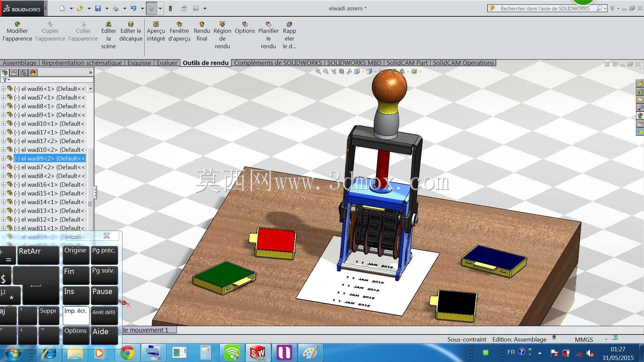Open Design Library icon in task pane
This screenshot has width=644, height=362.
(x=640, y=92)
